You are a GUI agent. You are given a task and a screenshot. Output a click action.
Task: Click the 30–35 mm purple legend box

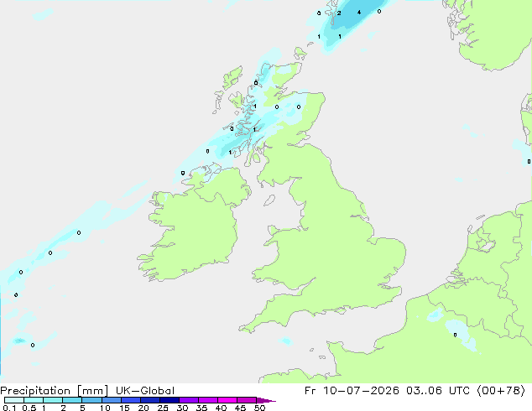(x=188, y=400)
